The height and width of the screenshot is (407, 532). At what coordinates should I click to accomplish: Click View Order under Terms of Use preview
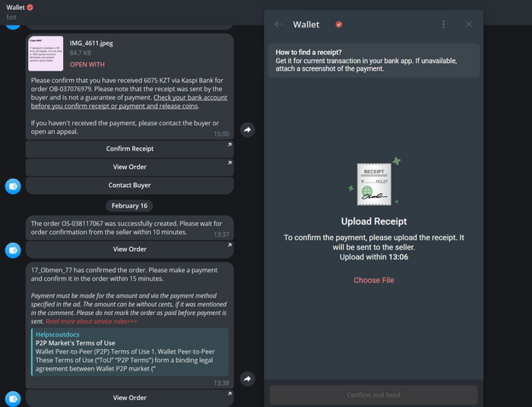pos(130,398)
